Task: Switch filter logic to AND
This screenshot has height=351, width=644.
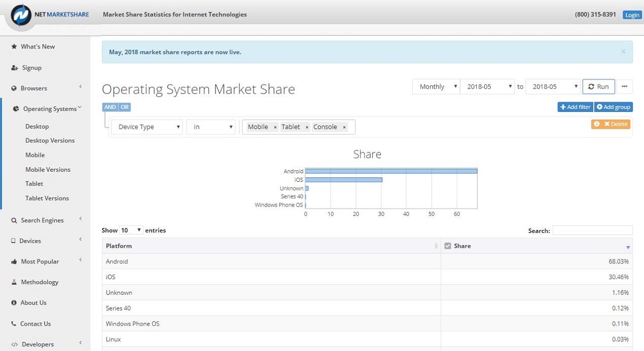Action: click(x=110, y=107)
